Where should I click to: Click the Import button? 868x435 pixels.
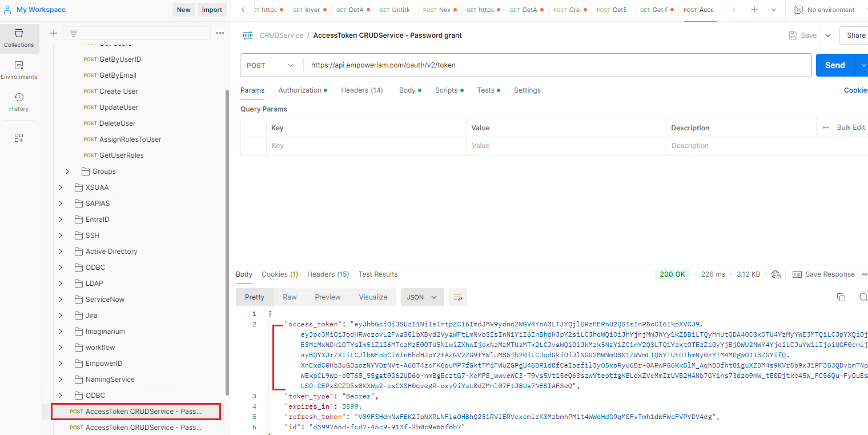pyautogui.click(x=212, y=10)
